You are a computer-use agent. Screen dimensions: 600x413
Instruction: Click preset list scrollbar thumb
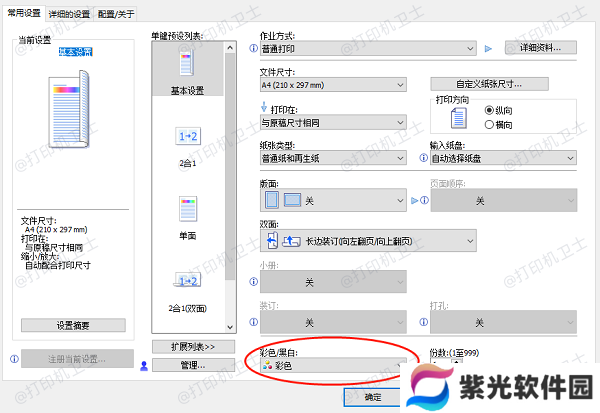pos(230,167)
